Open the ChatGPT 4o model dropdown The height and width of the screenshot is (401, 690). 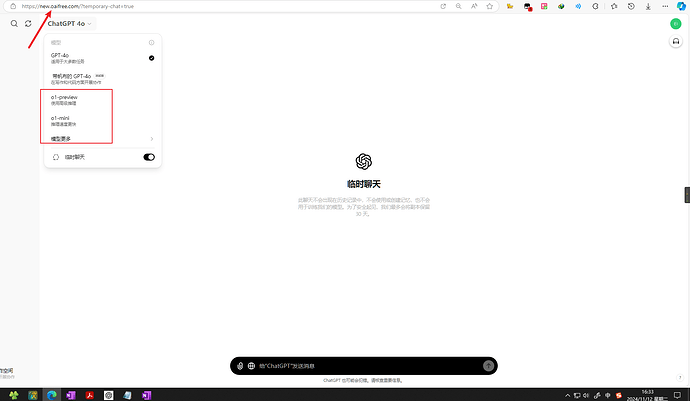click(x=70, y=24)
